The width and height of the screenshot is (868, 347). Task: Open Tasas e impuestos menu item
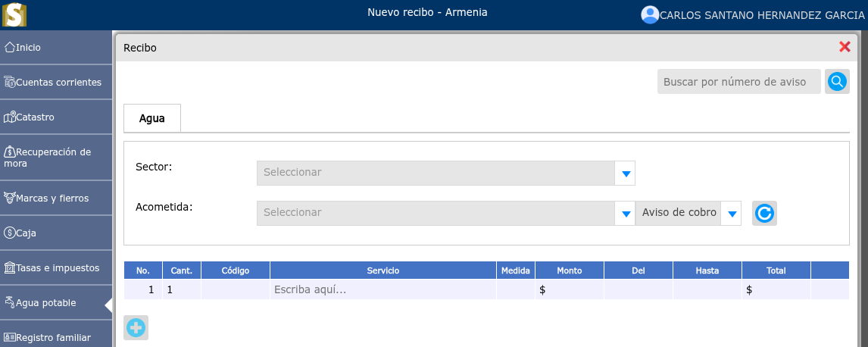tap(56, 268)
